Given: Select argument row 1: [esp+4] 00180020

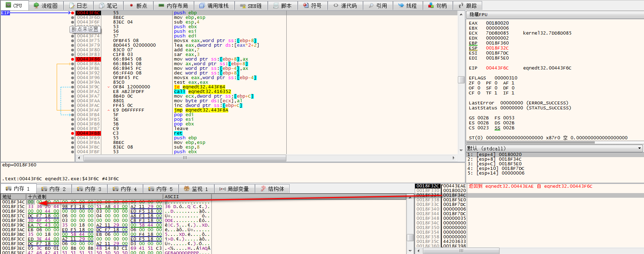Looking at the screenshot, I should click(554, 155).
